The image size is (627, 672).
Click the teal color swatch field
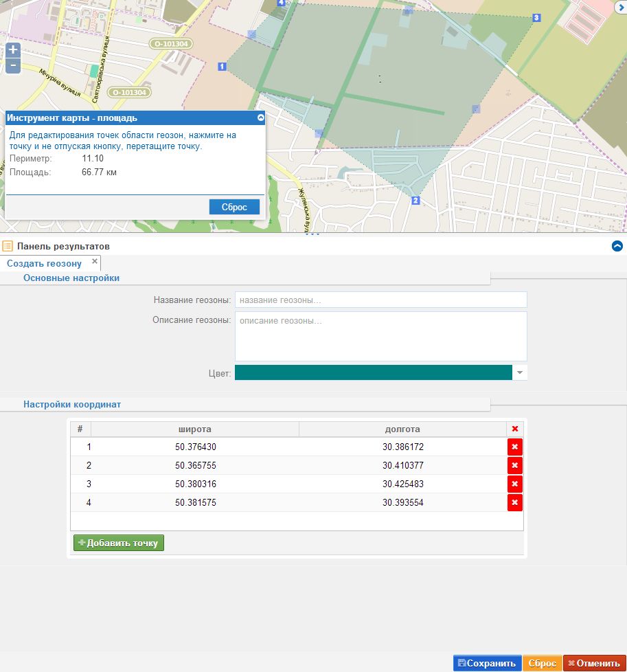(x=373, y=372)
